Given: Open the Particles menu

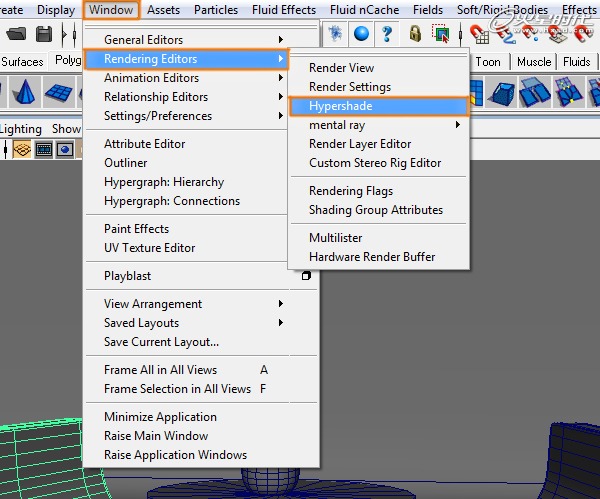Looking at the screenshot, I should click(x=216, y=10).
